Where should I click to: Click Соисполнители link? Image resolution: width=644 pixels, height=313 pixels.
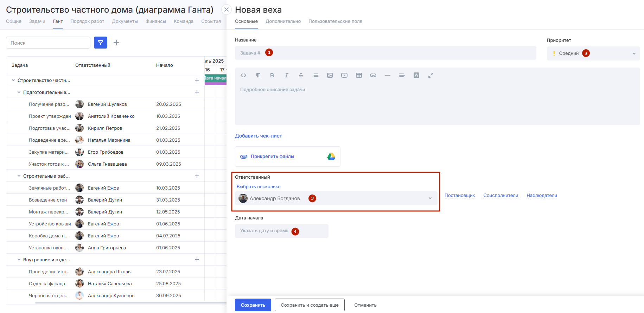pyautogui.click(x=500, y=196)
